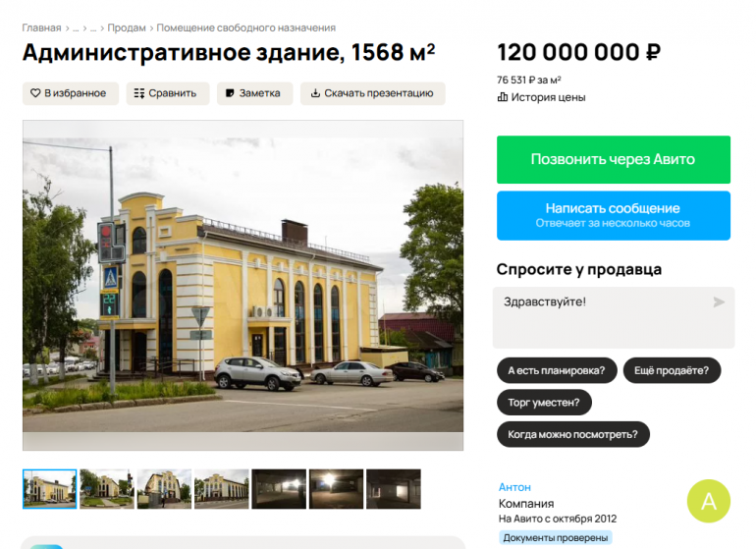Open seller avatar with letter A
The image size is (756, 549).
[708, 501]
